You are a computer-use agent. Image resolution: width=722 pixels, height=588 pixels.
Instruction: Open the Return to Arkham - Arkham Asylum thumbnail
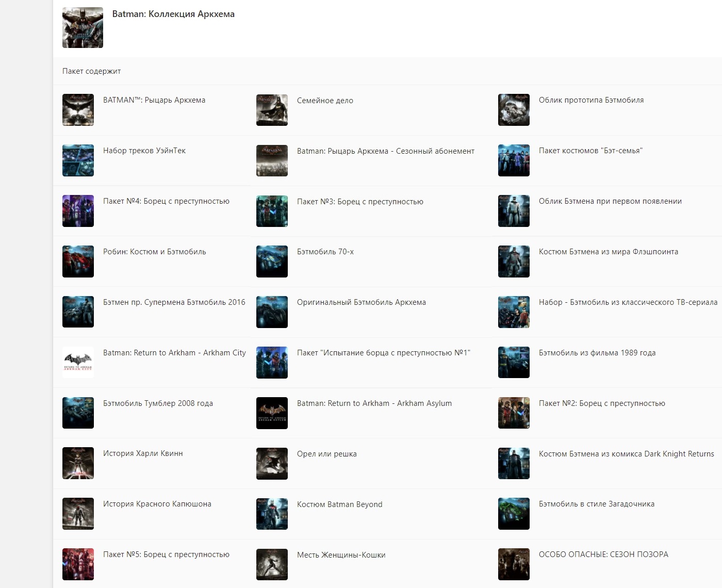point(272,413)
